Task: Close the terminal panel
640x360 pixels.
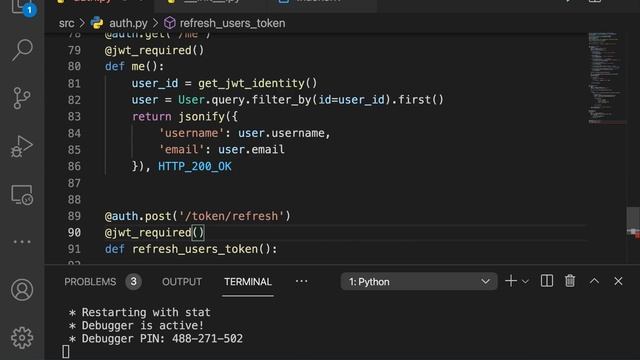Action: coord(618,281)
